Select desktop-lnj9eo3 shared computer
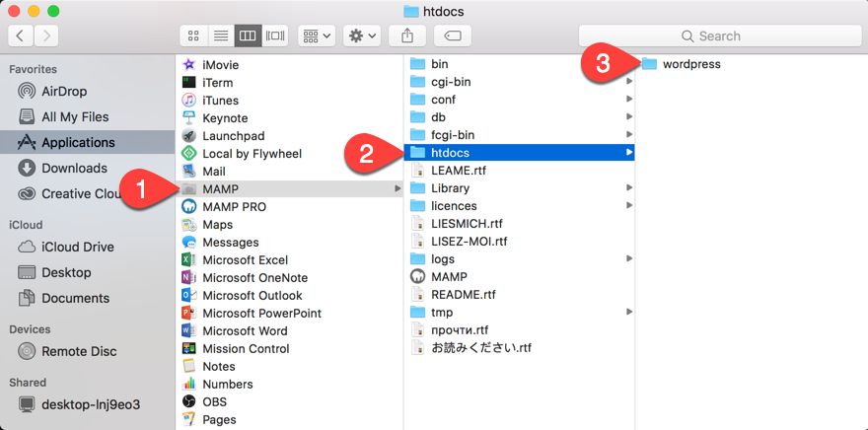This screenshot has width=868, height=430. [88, 404]
